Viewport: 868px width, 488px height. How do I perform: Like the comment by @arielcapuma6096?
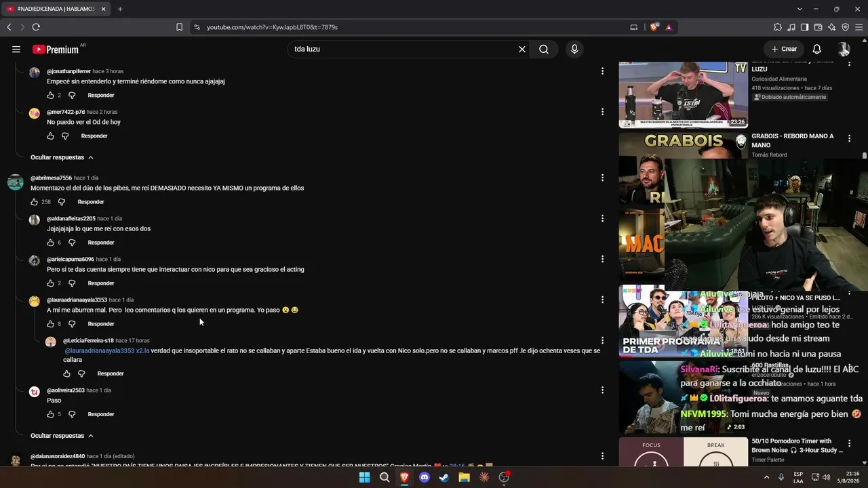(x=50, y=283)
